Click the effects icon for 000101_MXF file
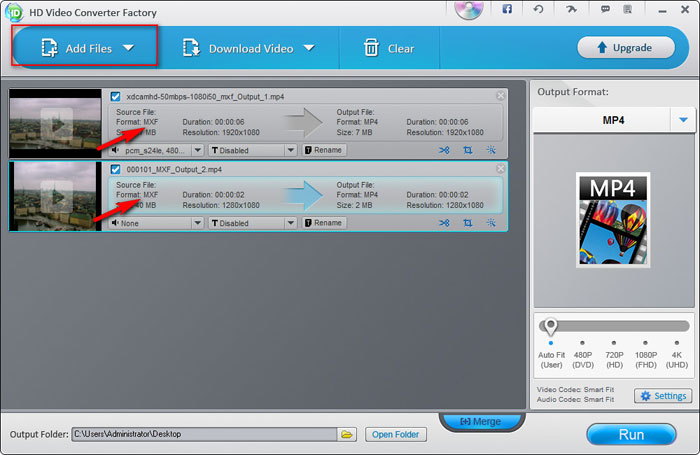Screen dimensions: 700x455 [491, 222]
